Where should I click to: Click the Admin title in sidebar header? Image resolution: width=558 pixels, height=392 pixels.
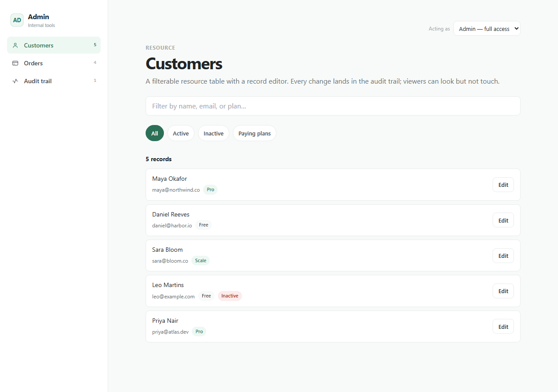38,17
